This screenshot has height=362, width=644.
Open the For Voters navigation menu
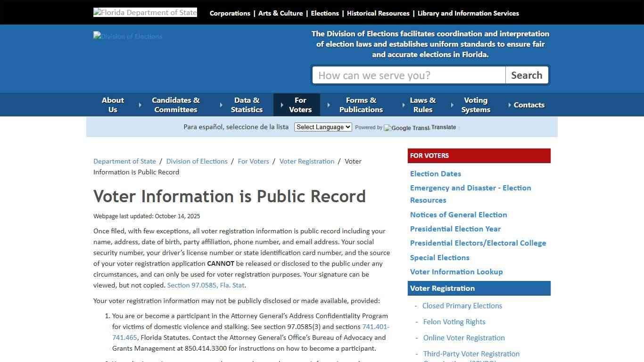tap(300, 105)
